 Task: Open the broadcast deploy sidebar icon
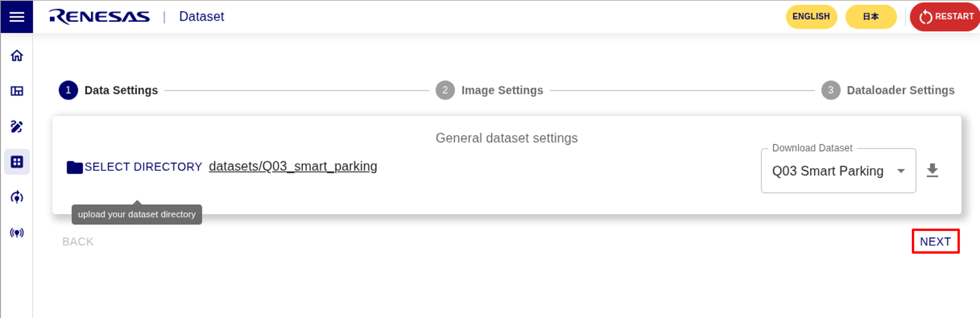point(17,233)
